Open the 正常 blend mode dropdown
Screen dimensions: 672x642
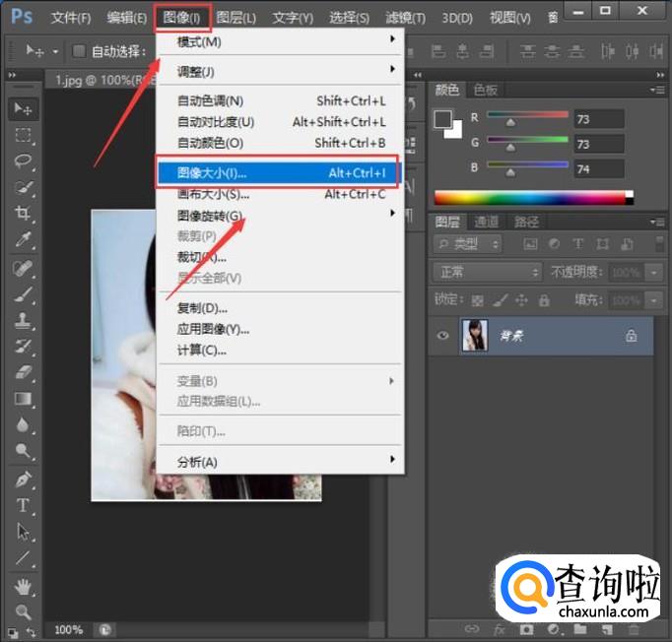tap(488, 272)
